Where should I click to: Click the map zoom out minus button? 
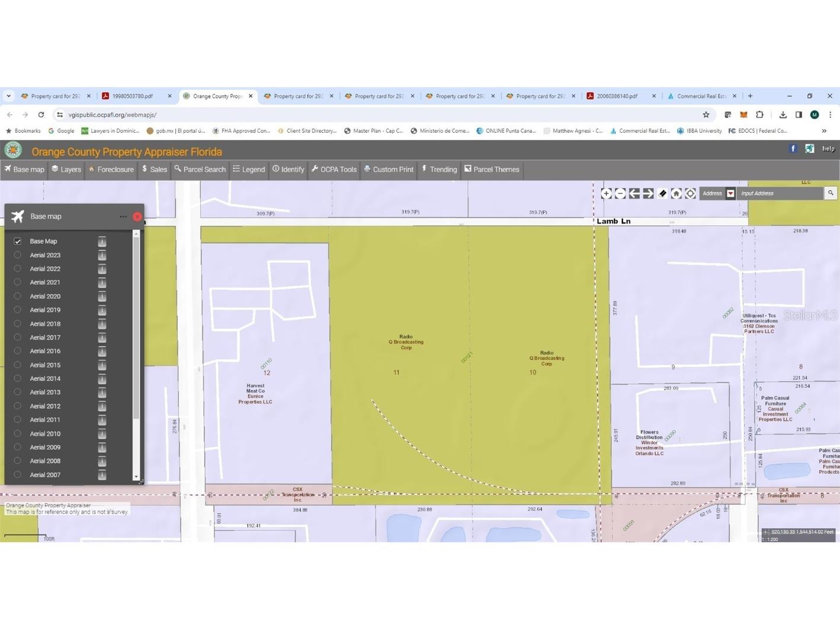coord(620,193)
